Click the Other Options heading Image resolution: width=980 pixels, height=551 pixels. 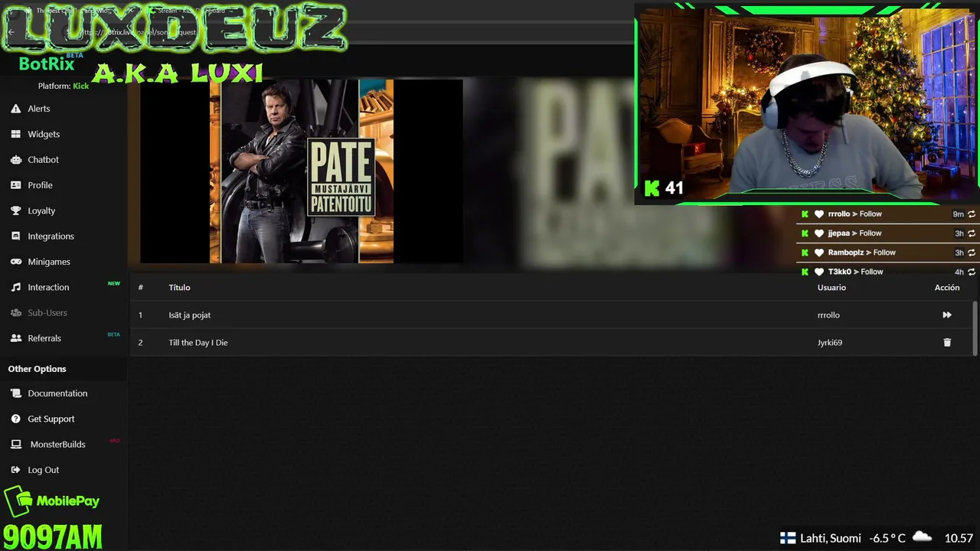pyautogui.click(x=37, y=369)
